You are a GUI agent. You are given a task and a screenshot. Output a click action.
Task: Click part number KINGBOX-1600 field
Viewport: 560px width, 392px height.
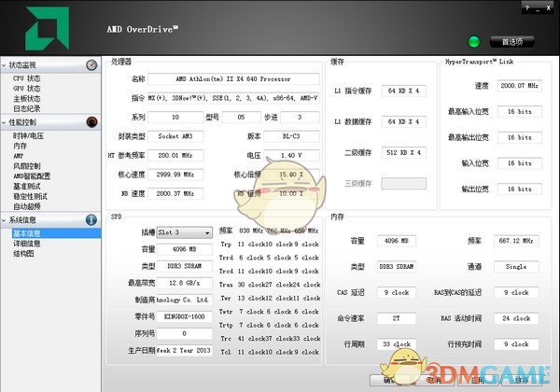(184, 316)
